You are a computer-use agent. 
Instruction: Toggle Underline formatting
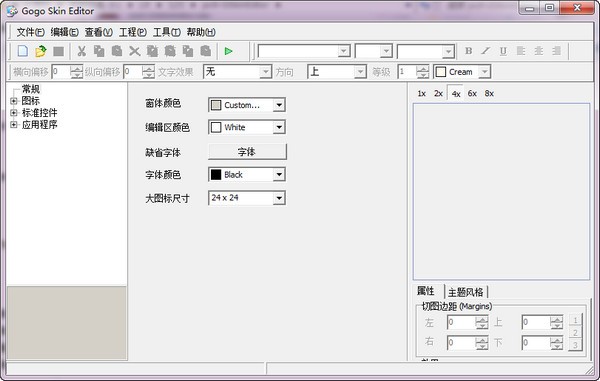pos(503,51)
